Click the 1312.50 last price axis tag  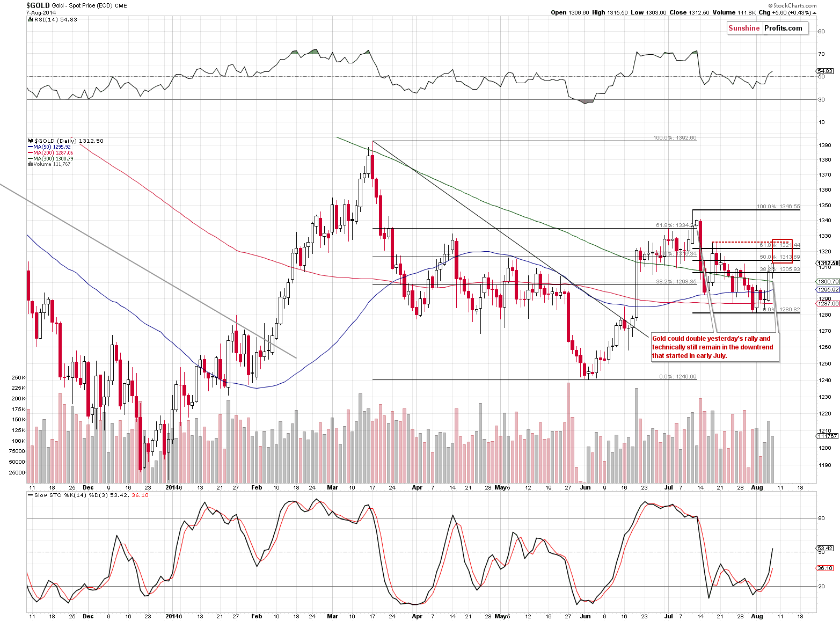[828, 263]
